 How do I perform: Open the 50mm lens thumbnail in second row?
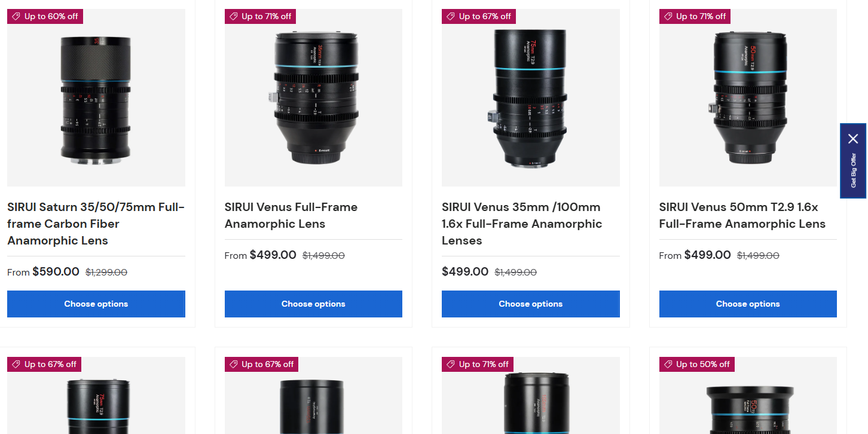748,396
